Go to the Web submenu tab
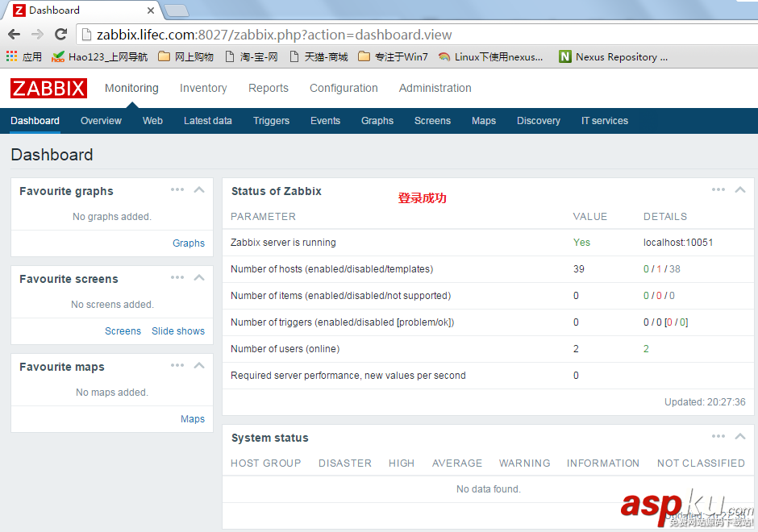The image size is (758, 532). (x=152, y=121)
